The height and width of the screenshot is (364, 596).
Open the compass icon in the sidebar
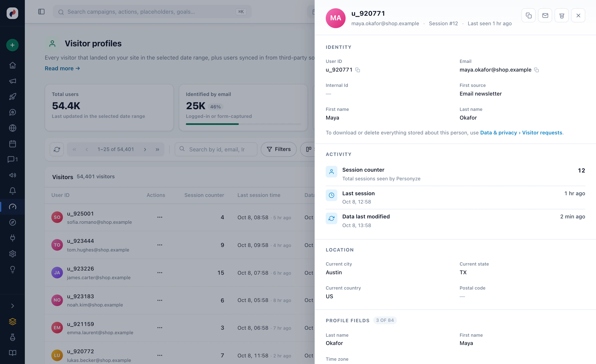12,222
